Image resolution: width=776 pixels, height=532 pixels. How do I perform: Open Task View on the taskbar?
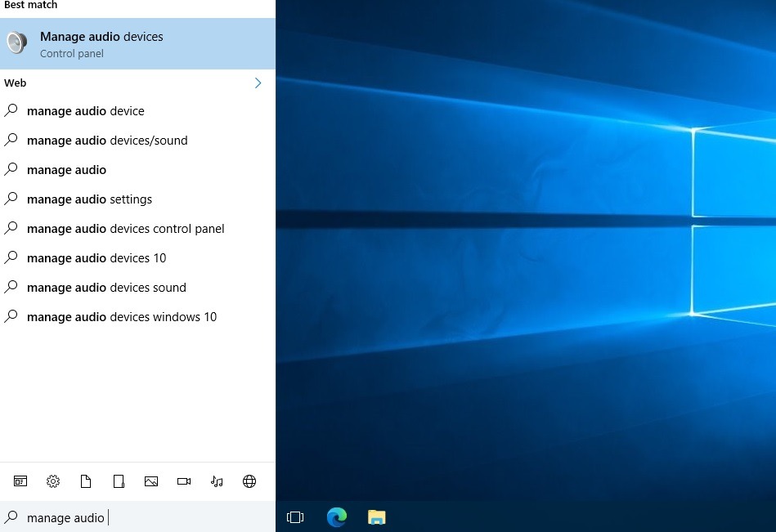click(x=295, y=516)
